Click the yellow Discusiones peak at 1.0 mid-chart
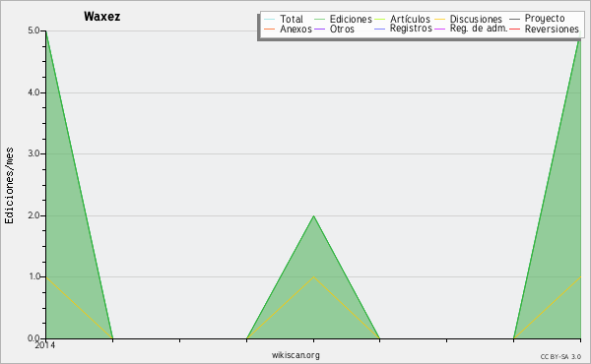591x364 pixels. (x=313, y=277)
